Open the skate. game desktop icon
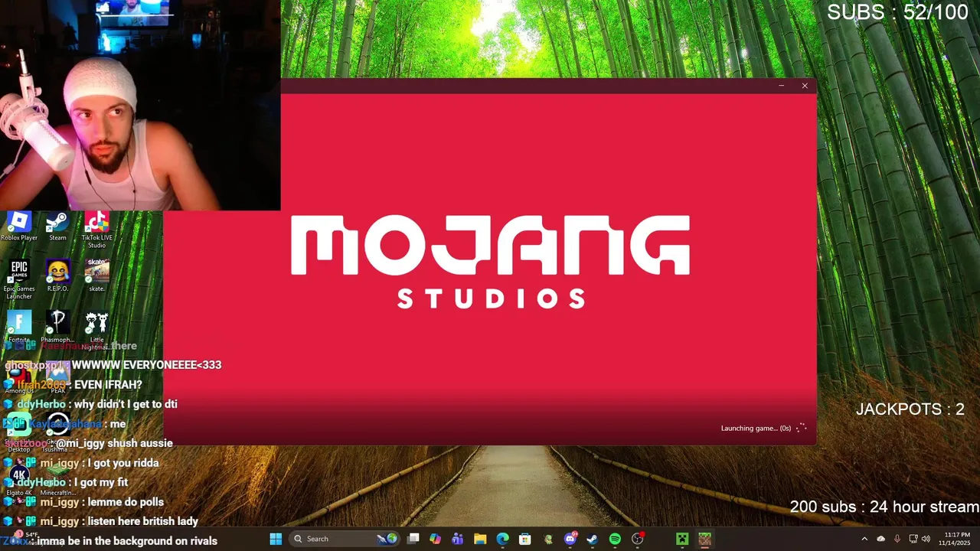This screenshot has height=551, width=980. 96,275
